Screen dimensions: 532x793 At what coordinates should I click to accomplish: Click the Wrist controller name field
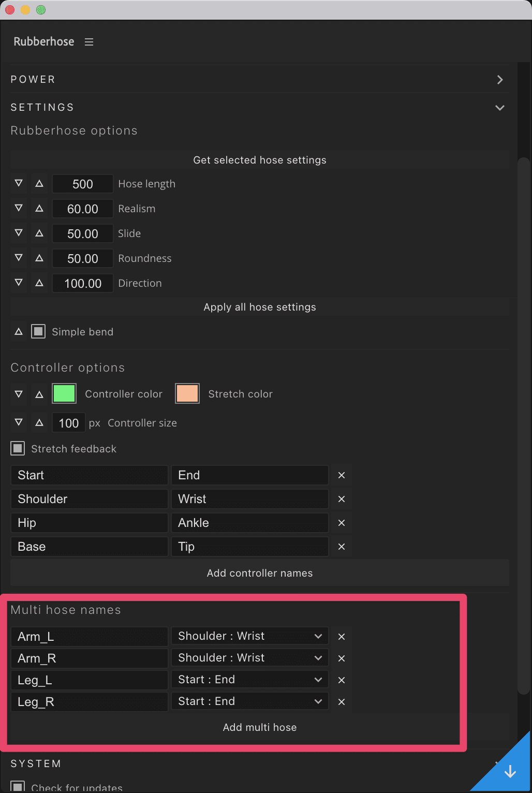coord(250,499)
